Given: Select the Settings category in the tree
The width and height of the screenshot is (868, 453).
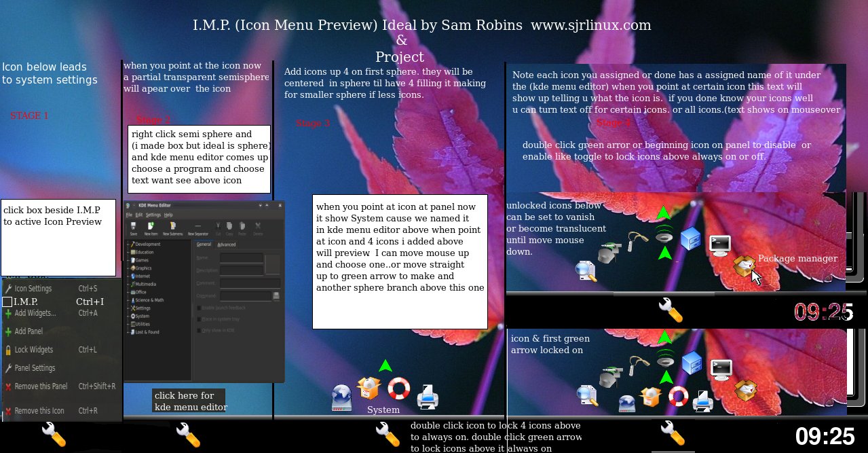Looking at the screenshot, I should coord(140,308).
